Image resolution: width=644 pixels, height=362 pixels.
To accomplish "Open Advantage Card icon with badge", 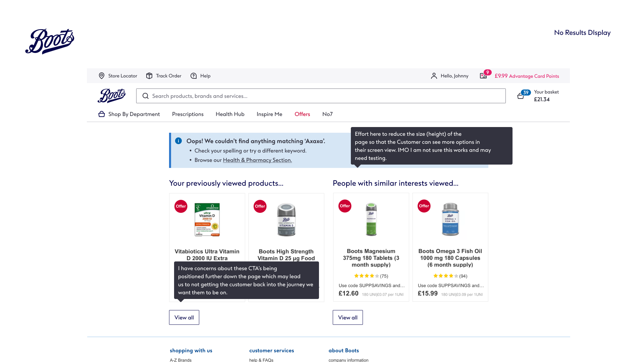I will pyautogui.click(x=483, y=75).
